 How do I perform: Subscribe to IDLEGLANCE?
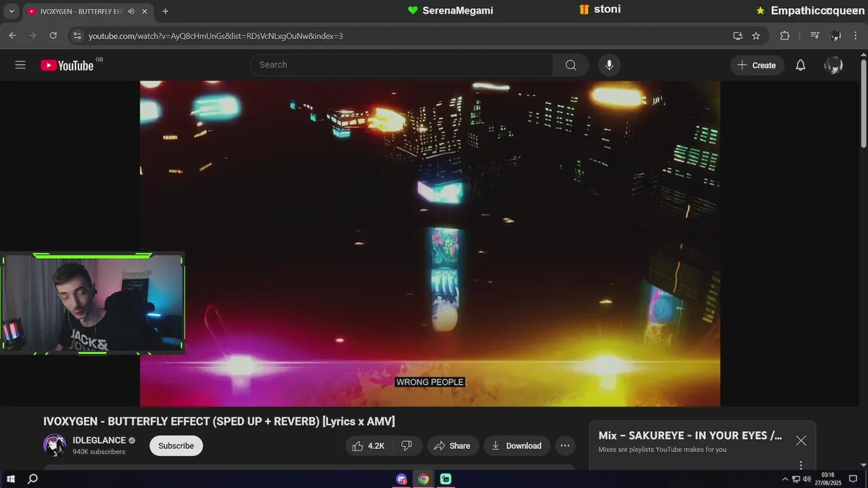pyautogui.click(x=176, y=446)
